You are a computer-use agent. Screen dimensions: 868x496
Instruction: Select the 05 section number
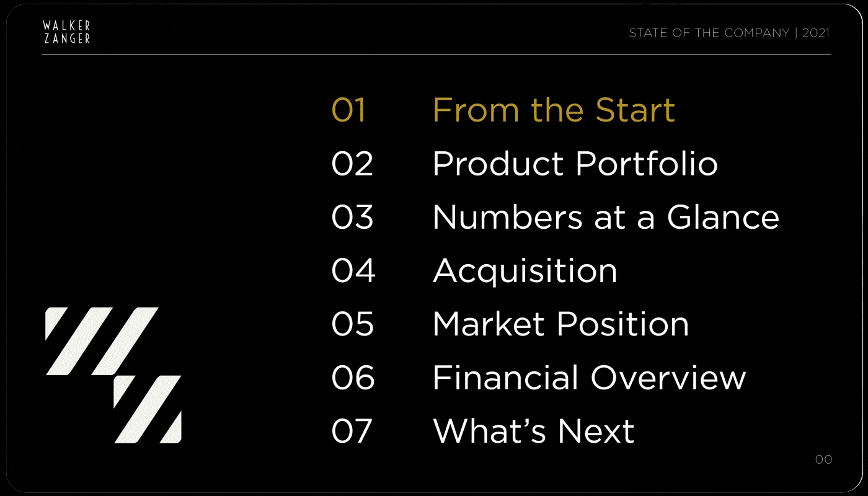tap(352, 324)
